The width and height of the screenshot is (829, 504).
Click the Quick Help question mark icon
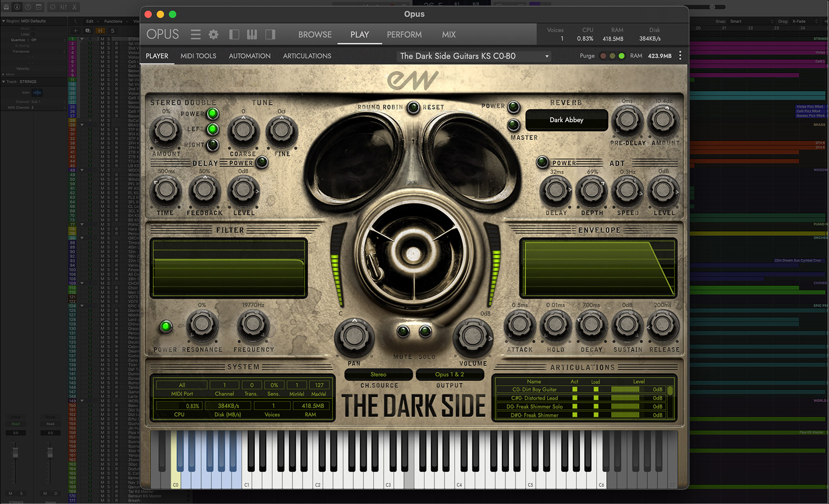pos(28,7)
